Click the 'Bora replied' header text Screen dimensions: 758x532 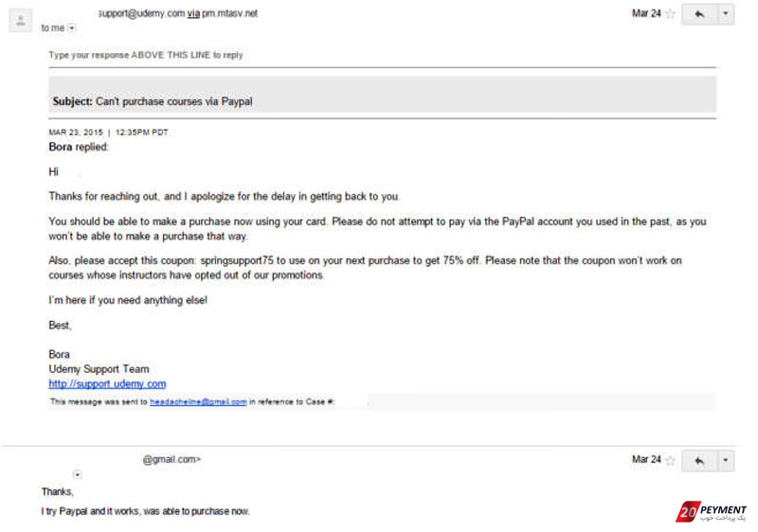tap(79, 147)
